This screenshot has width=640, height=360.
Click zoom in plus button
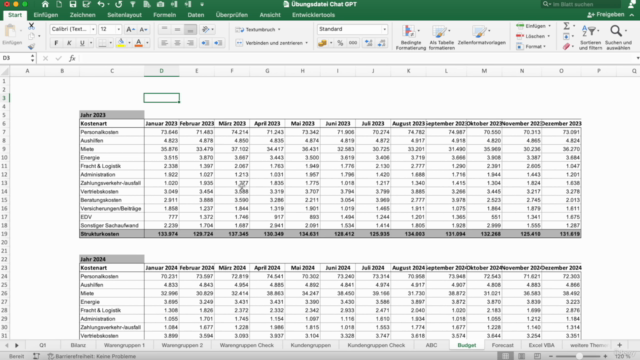point(605,356)
